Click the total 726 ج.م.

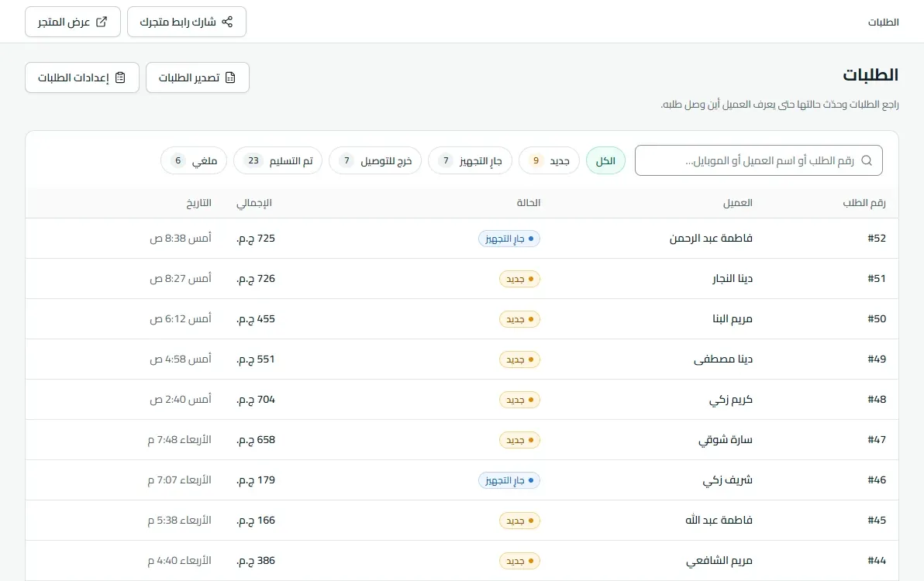point(256,278)
